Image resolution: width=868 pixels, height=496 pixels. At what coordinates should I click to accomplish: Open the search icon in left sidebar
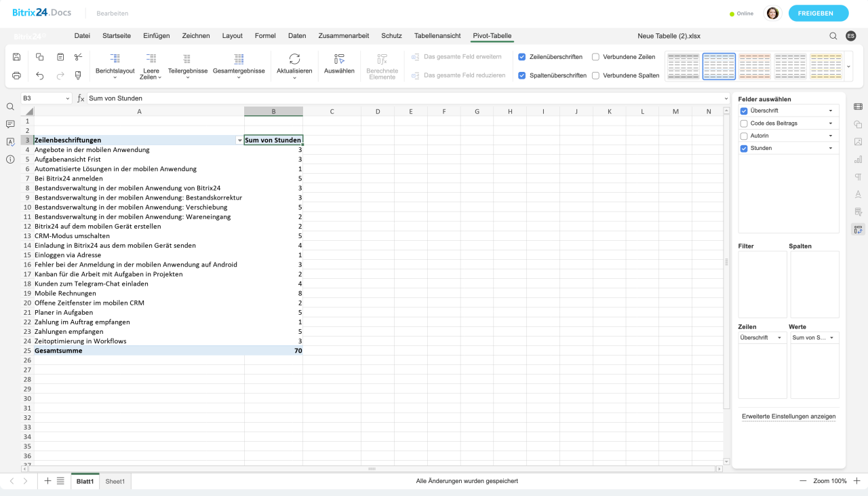pos(10,107)
